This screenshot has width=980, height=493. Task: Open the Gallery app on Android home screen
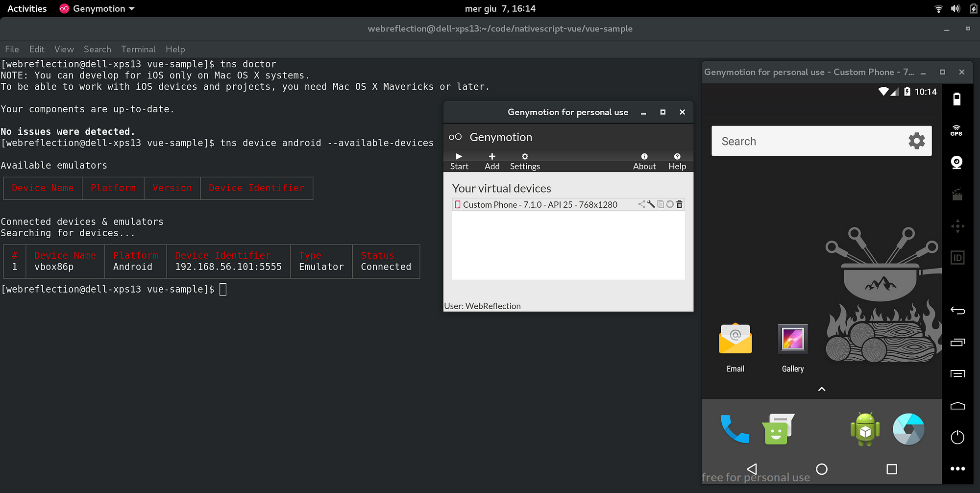pyautogui.click(x=792, y=347)
